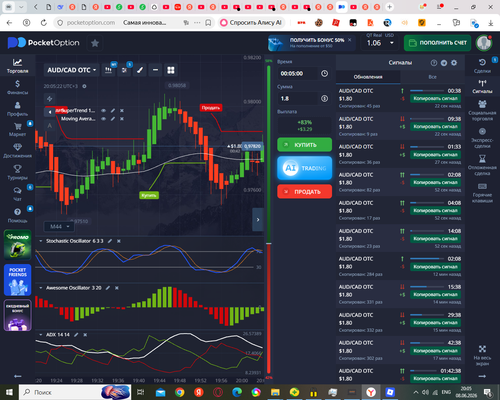Open chart type settings icon

pyautogui.click(x=109, y=70)
